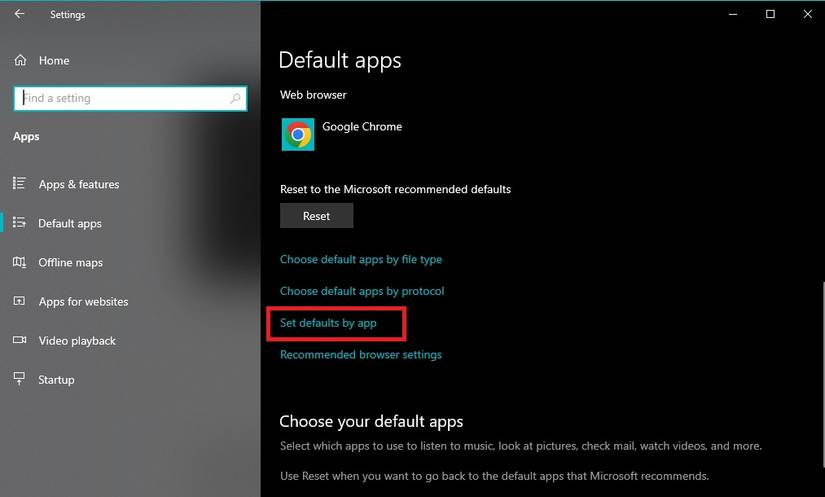Click Reset to the Microsoft recommended defaults text

click(395, 189)
